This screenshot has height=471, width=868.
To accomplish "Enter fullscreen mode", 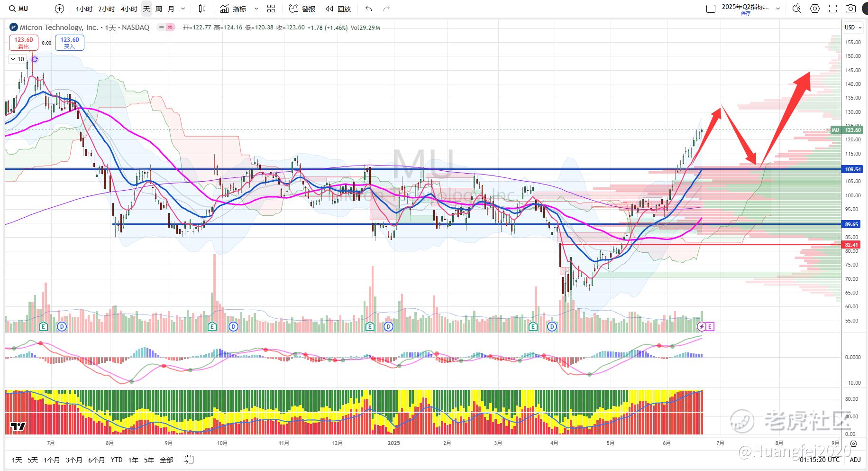I will (833, 9).
